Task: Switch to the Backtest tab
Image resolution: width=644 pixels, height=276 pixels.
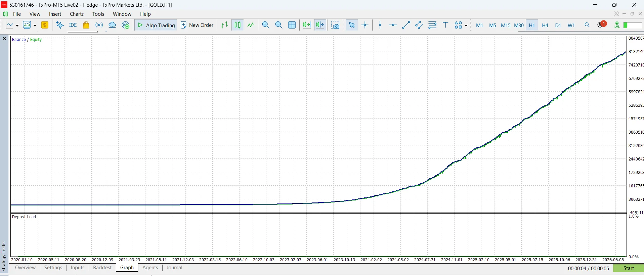Action: coord(102,268)
